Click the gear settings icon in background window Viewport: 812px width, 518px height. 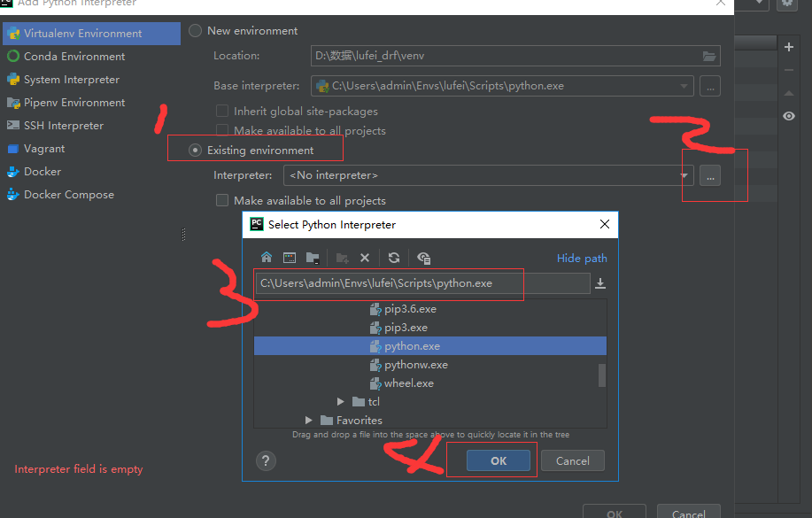(787, 4)
